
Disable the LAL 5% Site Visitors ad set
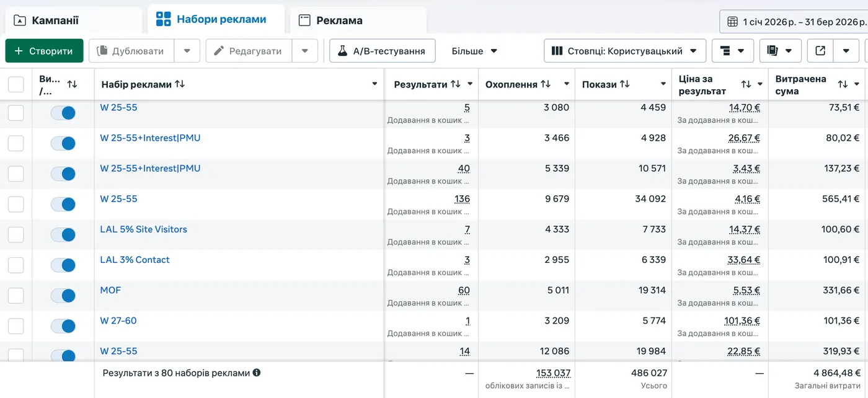63,235
